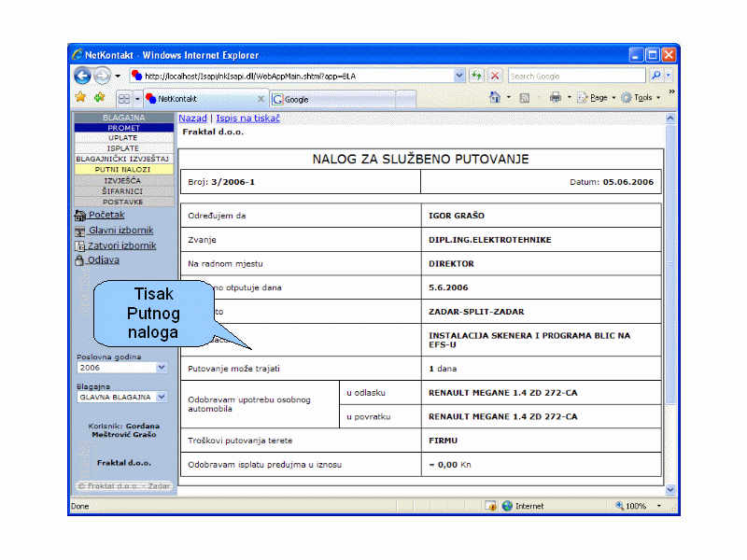Click the Početak home icon
The height and width of the screenshot is (560, 747).
coord(80,216)
